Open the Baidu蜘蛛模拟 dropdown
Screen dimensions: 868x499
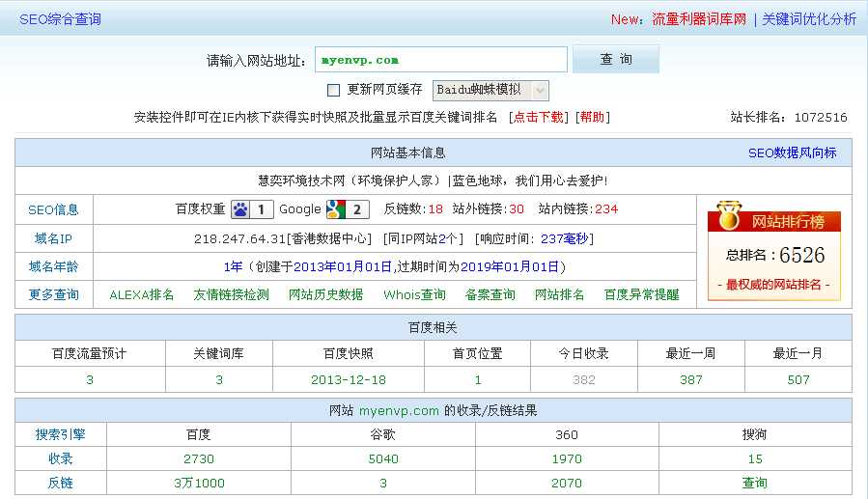coord(490,90)
